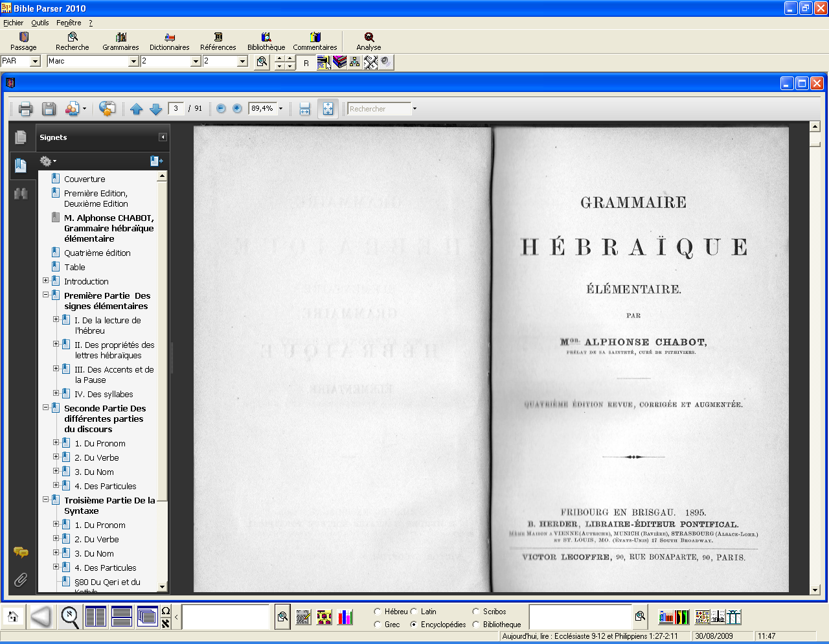The width and height of the screenshot is (829, 644).
Task: Select the Hébreu radio button
Action: coord(377,612)
